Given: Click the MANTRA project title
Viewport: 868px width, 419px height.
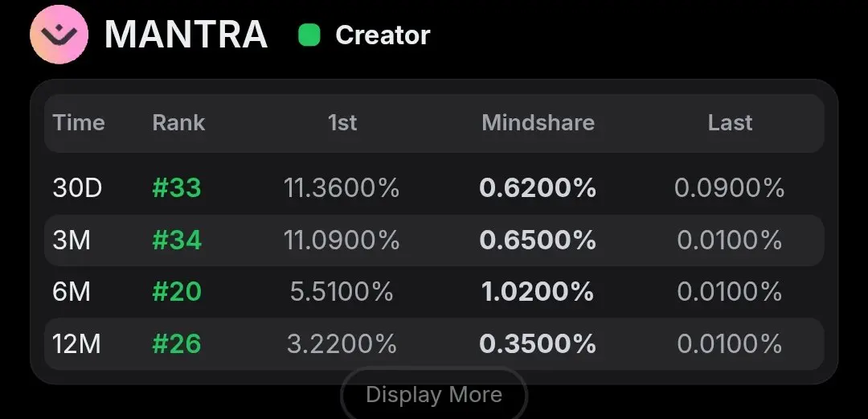Looking at the screenshot, I should coord(186,35).
